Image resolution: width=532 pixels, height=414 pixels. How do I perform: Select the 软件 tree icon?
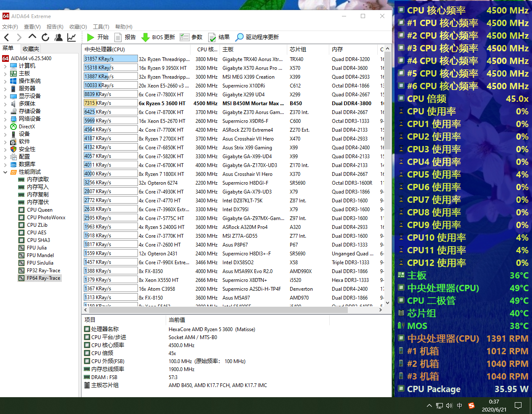13,142
